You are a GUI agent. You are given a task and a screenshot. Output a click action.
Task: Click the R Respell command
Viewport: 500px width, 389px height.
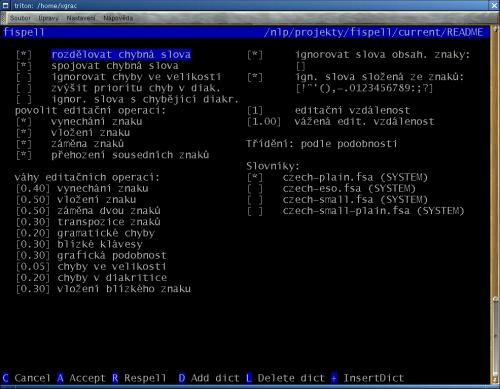[x=139, y=378]
